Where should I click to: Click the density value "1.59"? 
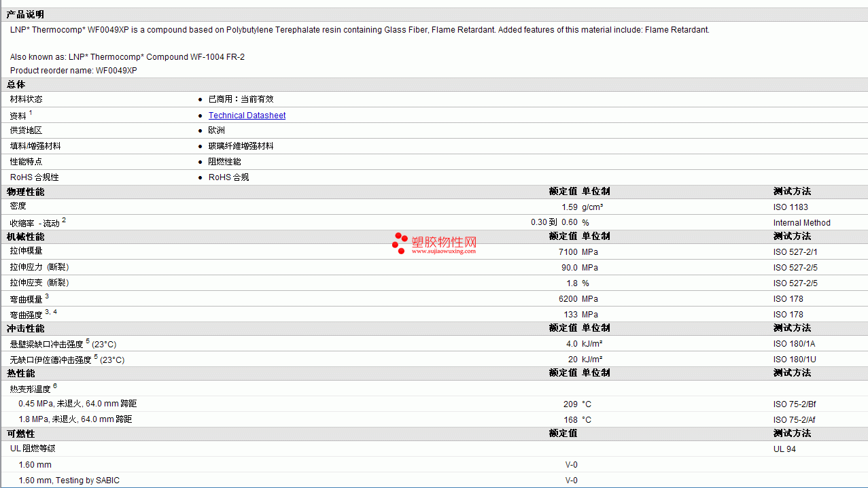[x=570, y=207]
